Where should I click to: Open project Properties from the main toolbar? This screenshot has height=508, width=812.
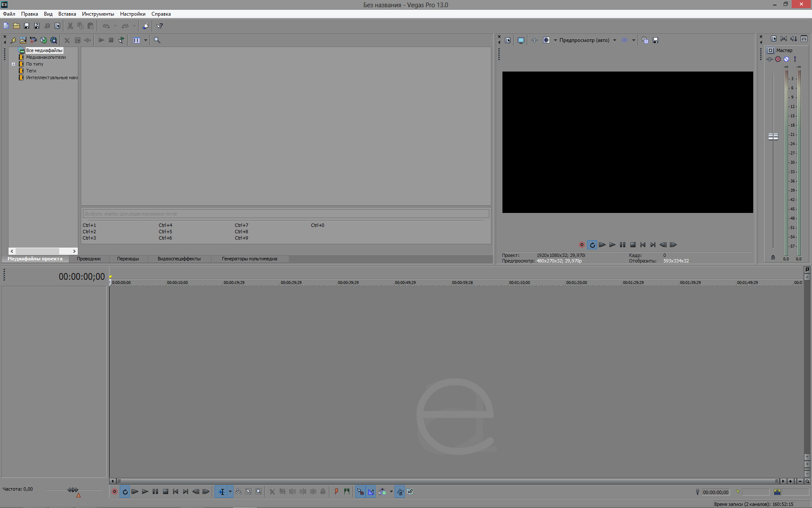(58, 26)
